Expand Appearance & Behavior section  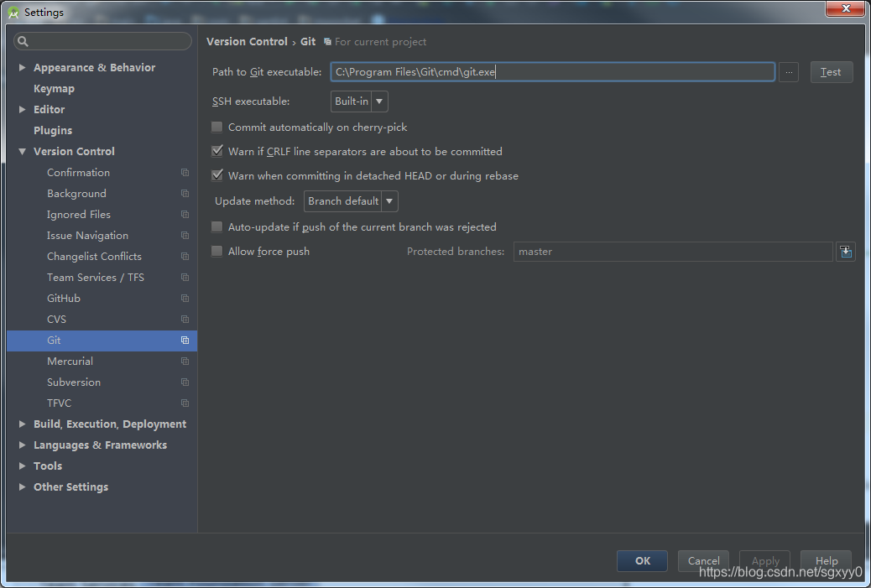(22, 67)
